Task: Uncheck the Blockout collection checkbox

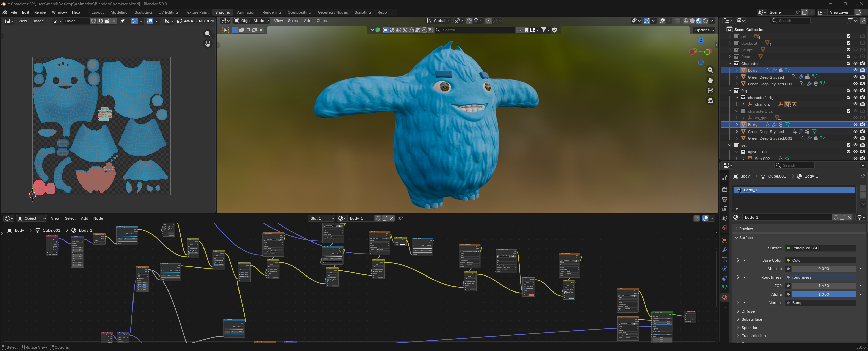Action: tap(848, 43)
